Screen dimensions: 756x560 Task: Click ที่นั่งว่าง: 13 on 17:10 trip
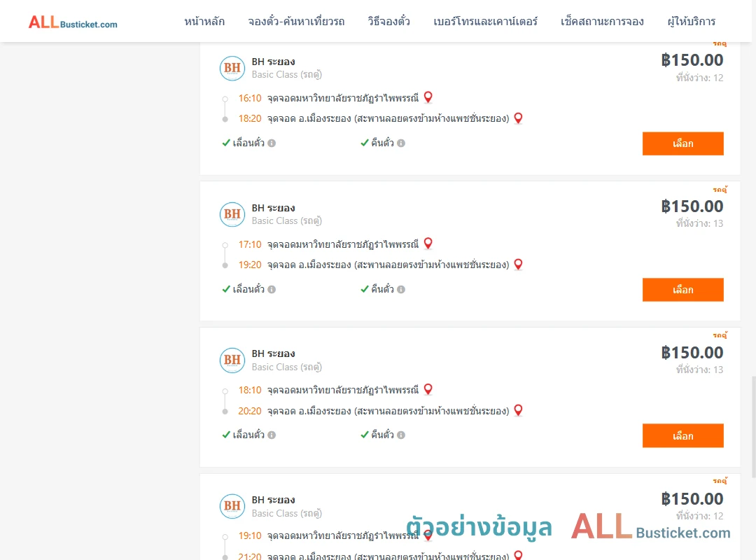(699, 223)
